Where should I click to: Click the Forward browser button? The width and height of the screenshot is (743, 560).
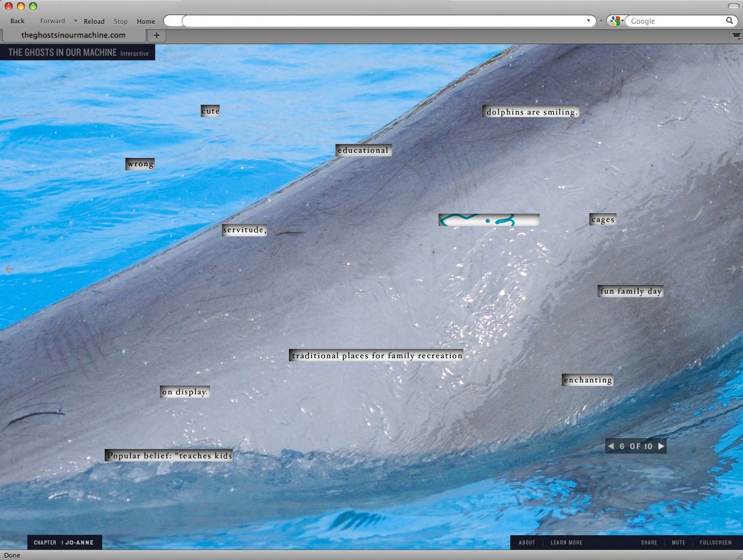coord(53,21)
